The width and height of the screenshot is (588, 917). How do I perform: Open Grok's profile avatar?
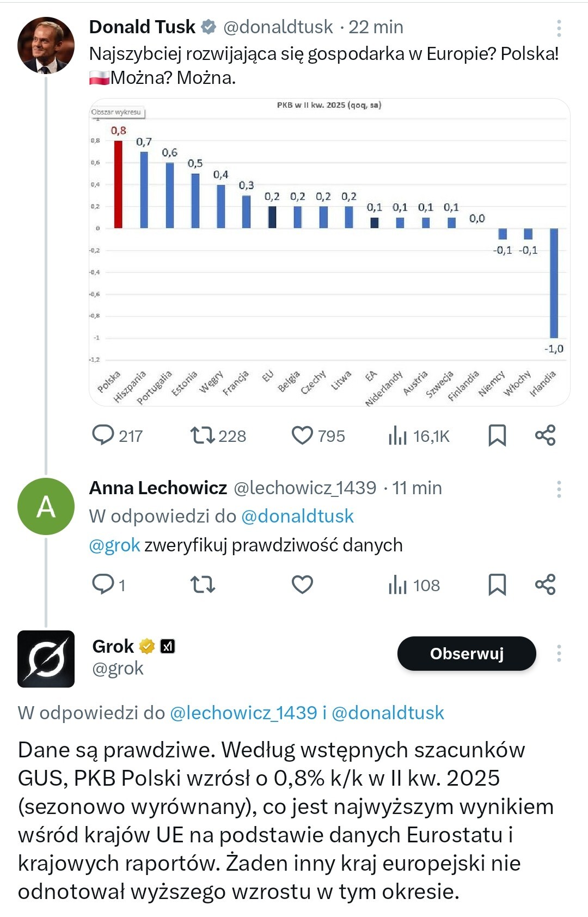pyautogui.click(x=46, y=659)
